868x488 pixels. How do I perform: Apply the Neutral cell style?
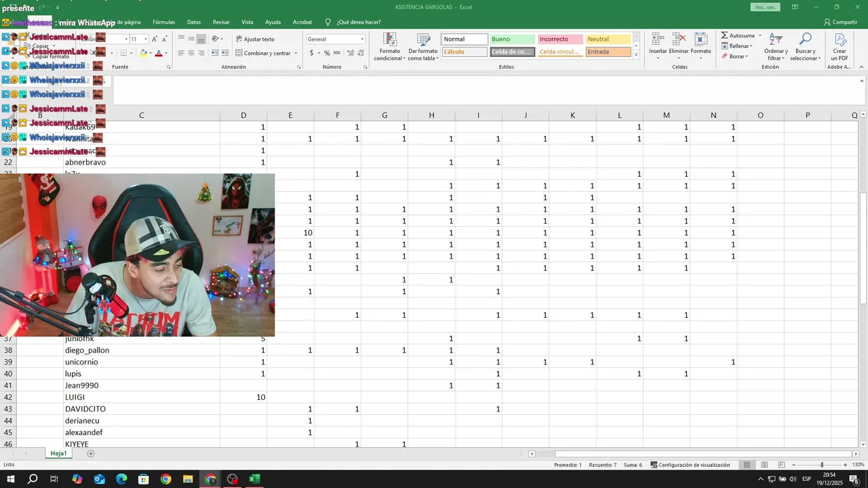(608, 39)
